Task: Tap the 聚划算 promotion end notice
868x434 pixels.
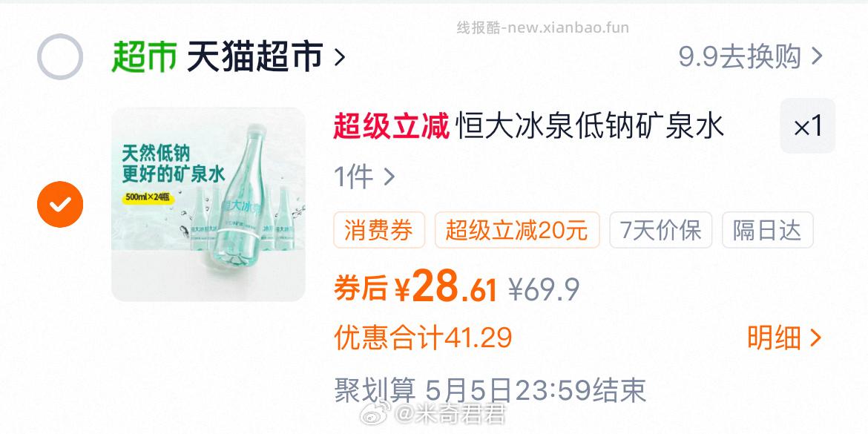Action: [490, 391]
